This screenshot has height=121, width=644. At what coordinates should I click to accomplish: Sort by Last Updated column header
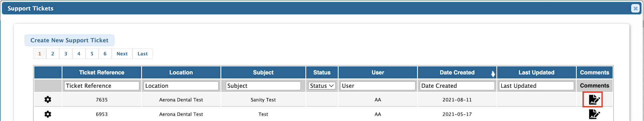point(537,72)
